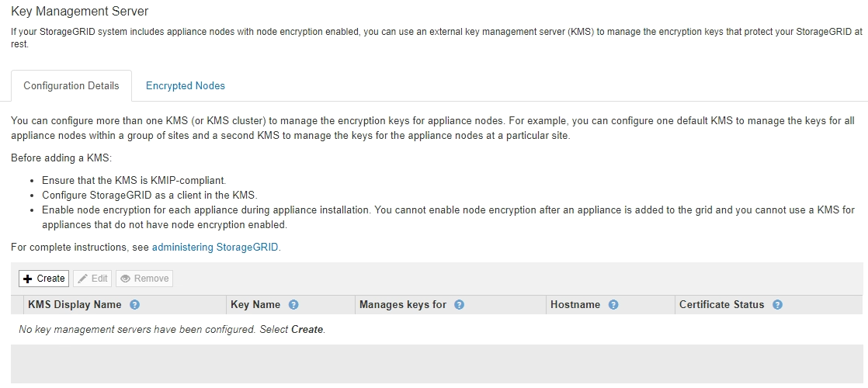Click the Key Name column header text
This screenshot has width=868, height=388.
click(255, 305)
